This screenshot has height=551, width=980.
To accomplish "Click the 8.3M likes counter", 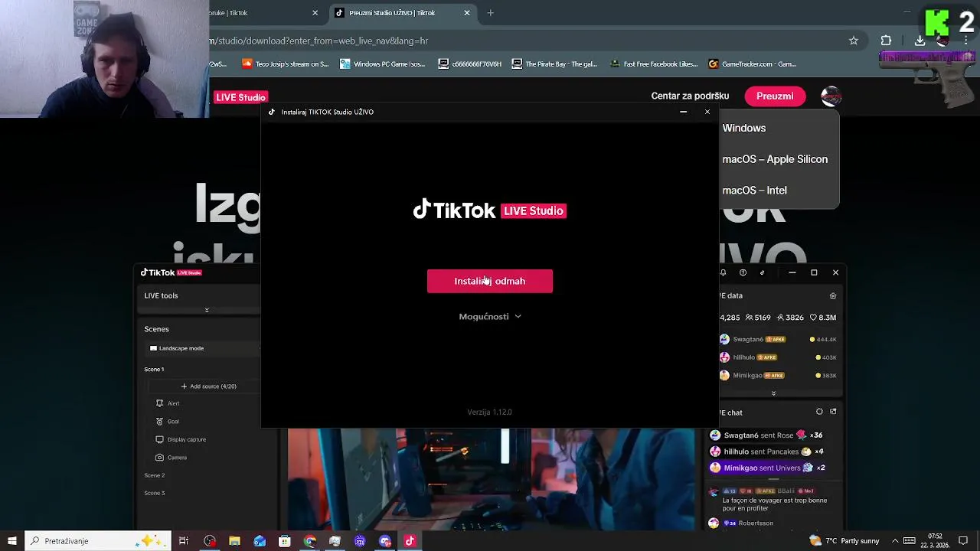I will pos(822,318).
